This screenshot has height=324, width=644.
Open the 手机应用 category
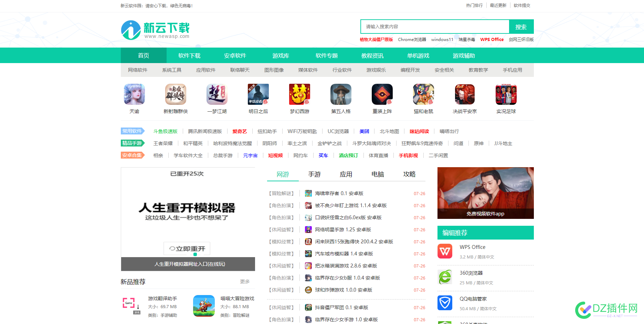click(x=513, y=70)
